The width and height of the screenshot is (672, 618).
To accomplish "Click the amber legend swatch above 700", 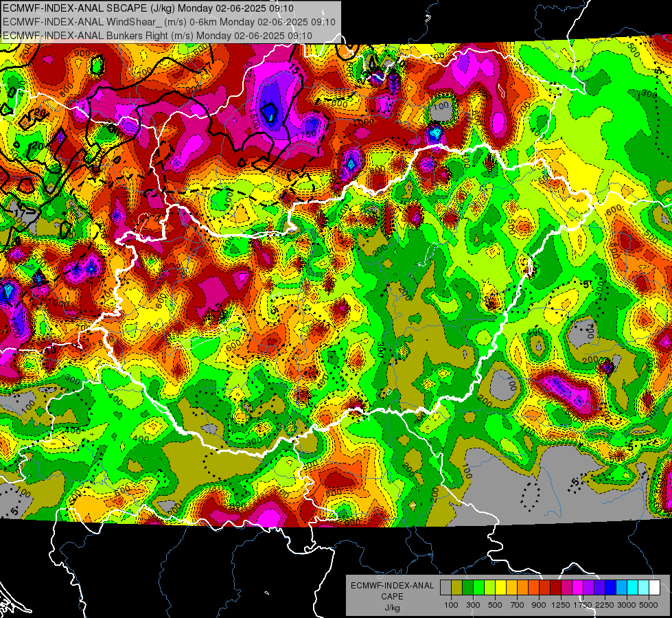I will [x=511, y=588].
